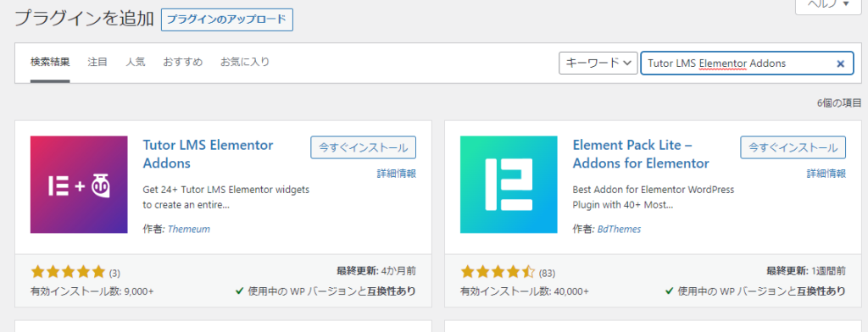Click the (3) rating count text

coord(114,273)
